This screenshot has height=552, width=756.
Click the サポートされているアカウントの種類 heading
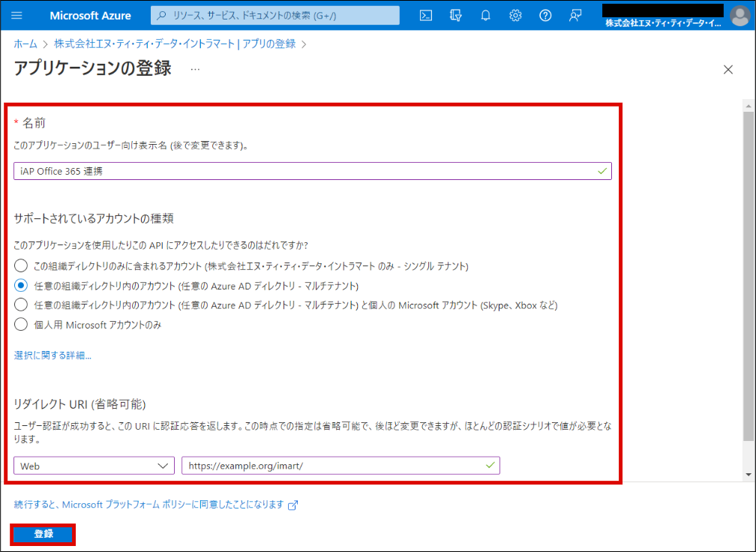point(94,218)
